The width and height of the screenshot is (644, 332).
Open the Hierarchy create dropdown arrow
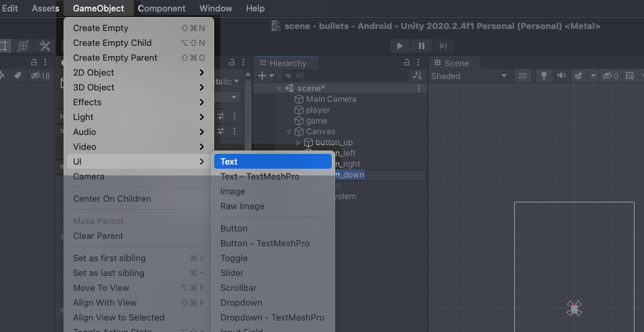tap(272, 76)
